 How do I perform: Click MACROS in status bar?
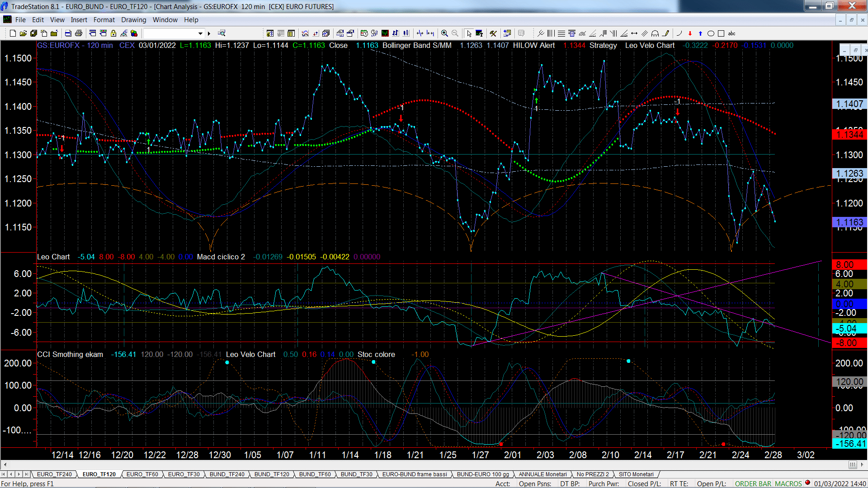[788, 483]
